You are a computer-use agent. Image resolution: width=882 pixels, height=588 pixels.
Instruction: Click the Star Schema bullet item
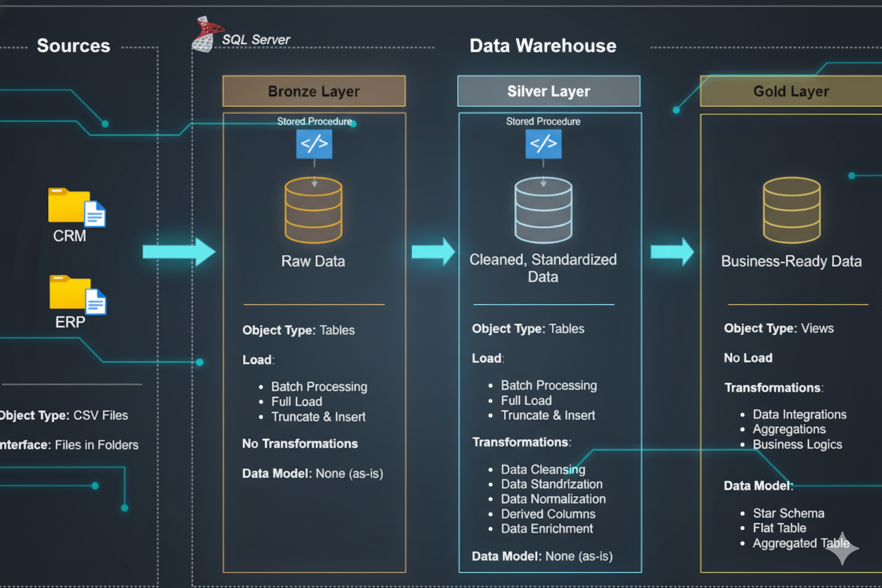[x=789, y=513]
